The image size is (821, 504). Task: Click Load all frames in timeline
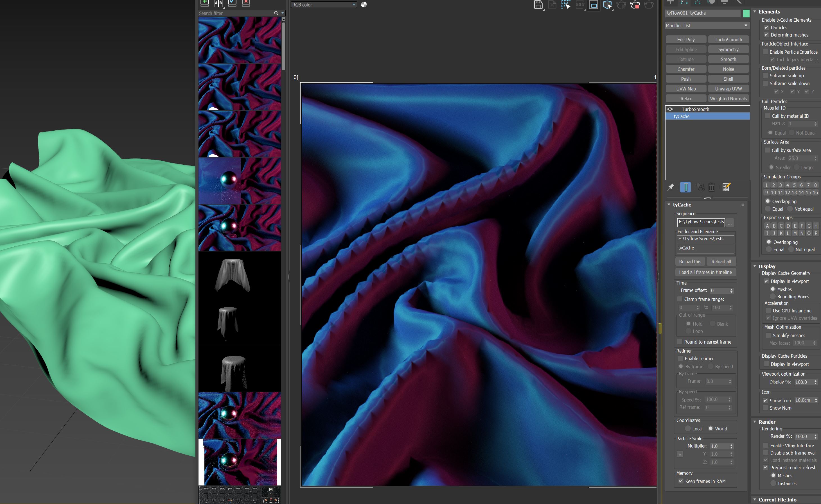705,272
